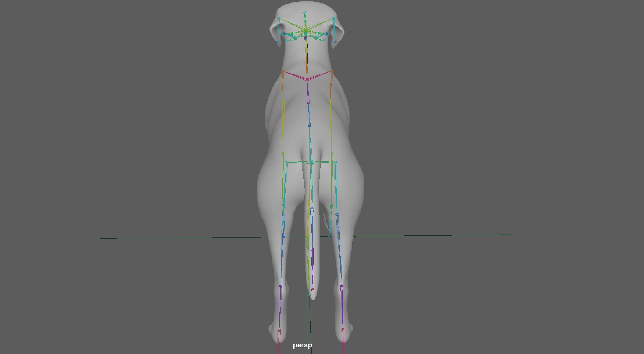Select the pink tail tip end joint
Screen dimensions: 644x354
coord(313,290)
